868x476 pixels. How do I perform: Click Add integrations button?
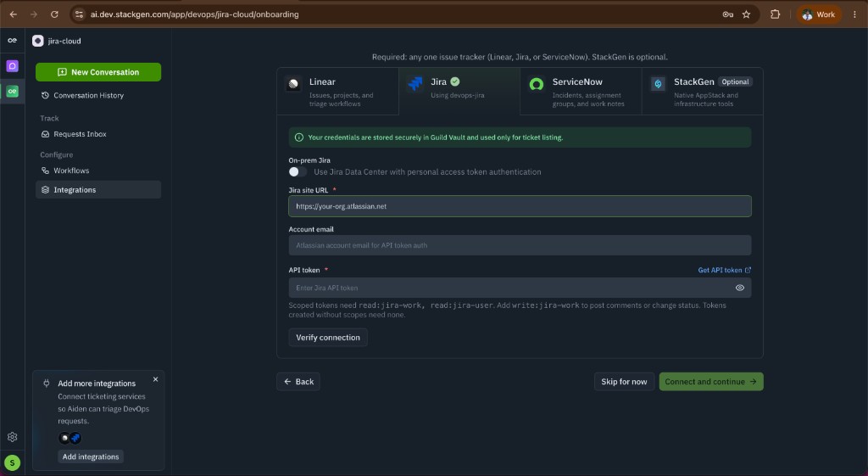90,456
